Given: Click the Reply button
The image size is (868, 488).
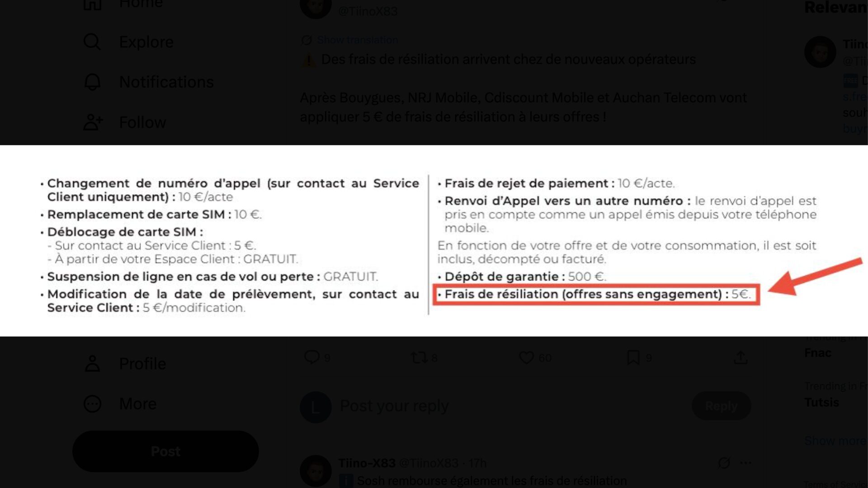Looking at the screenshot, I should pyautogui.click(x=721, y=406).
